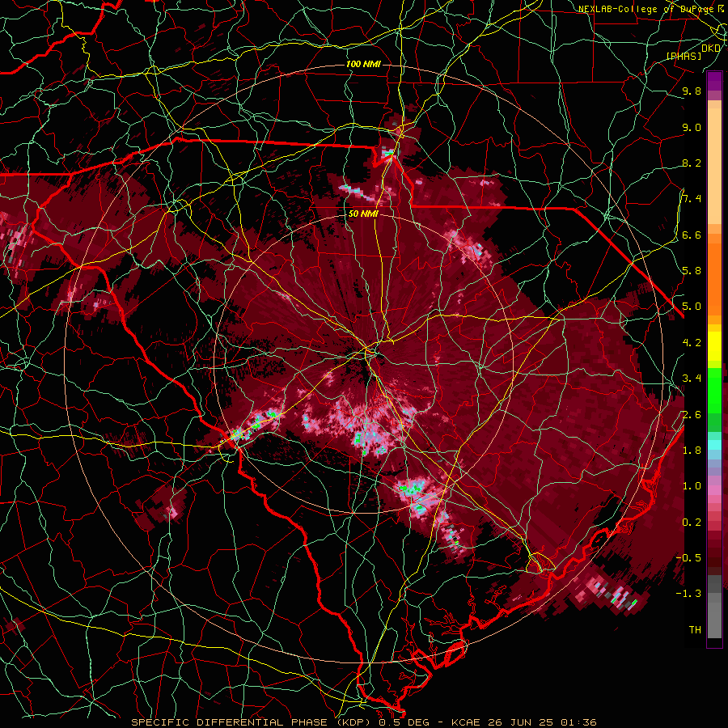The width and height of the screenshot is (728, 728).
Task: Click the 5.0 scale label
Action: click(692, 307)
